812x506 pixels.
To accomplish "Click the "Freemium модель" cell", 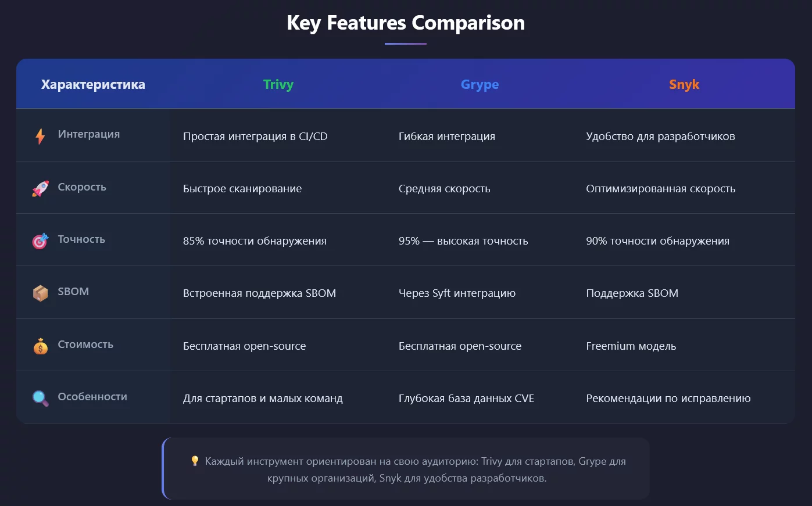I will [631, 346].
